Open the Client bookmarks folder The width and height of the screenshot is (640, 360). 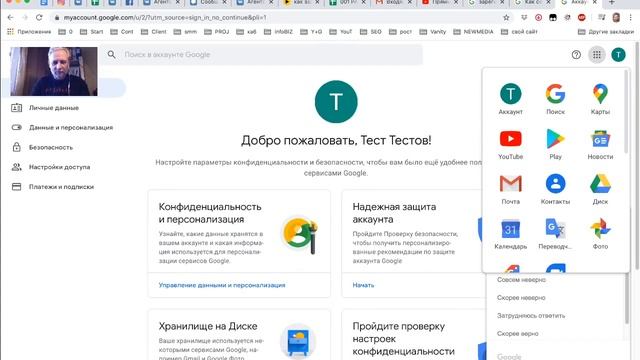pos(154,31)
